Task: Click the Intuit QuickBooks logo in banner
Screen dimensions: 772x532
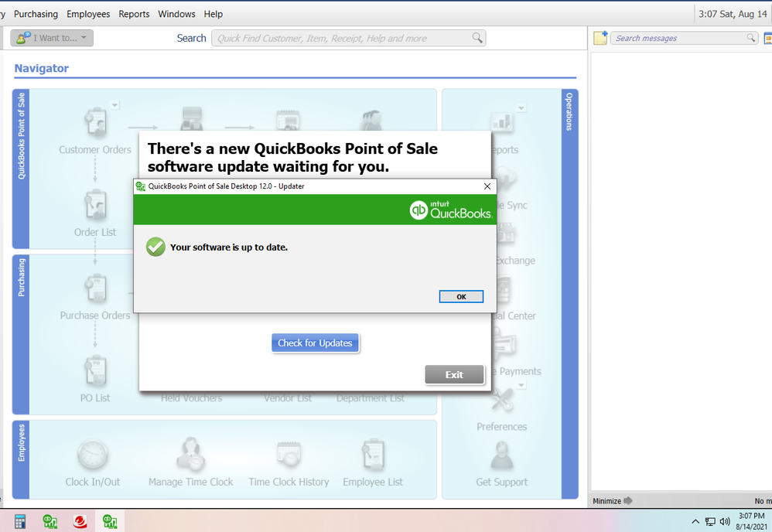Action: pos(450,210)
